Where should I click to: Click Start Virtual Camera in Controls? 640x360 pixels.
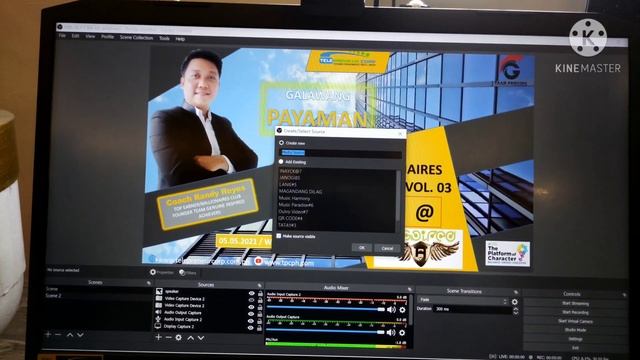(x=576, y=322)
